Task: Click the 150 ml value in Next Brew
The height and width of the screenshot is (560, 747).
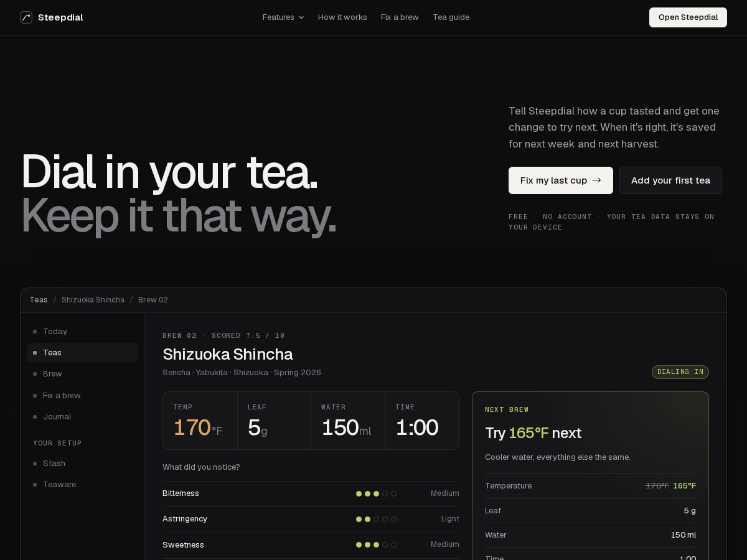Action: [684, 535]
